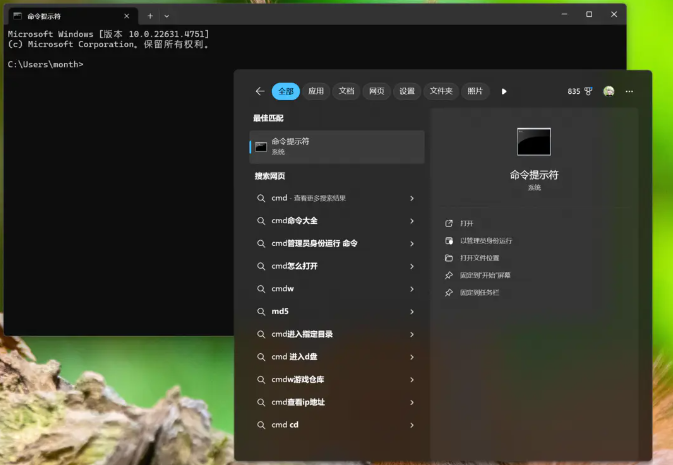Select the cmdw游戏仓库 suggestion
Viewport: 673px width, 465px height.
(337, 380)
